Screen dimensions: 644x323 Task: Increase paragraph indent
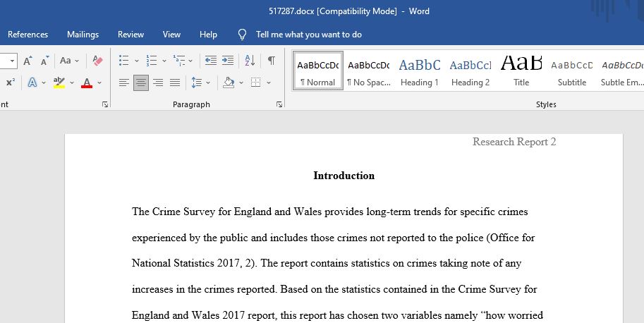point(228,61)
